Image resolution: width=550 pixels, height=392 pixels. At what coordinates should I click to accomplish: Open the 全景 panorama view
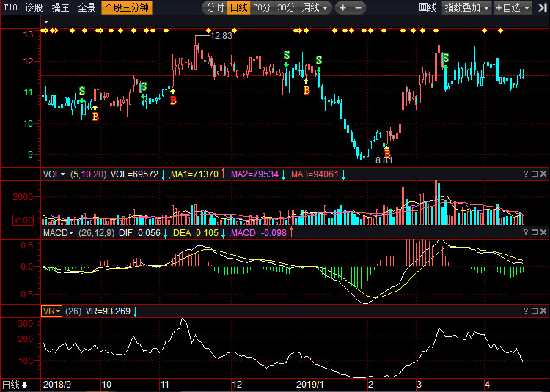pyautogui.click(x=87, y=8)
